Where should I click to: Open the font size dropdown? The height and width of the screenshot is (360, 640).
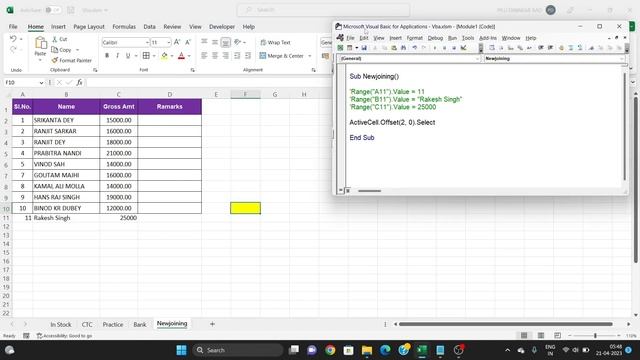(x=168, y=42)
